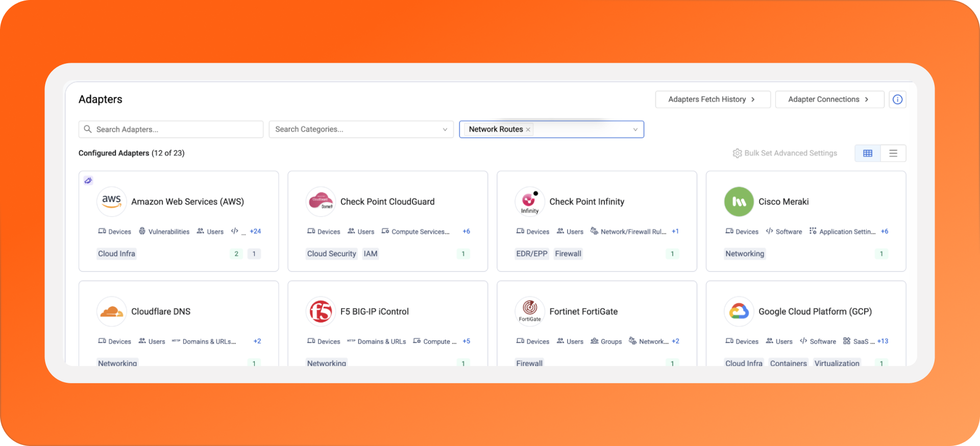Click the Check Point CloudGuard logo
This screenshot has height=446, width=980.
click(321, 202)
